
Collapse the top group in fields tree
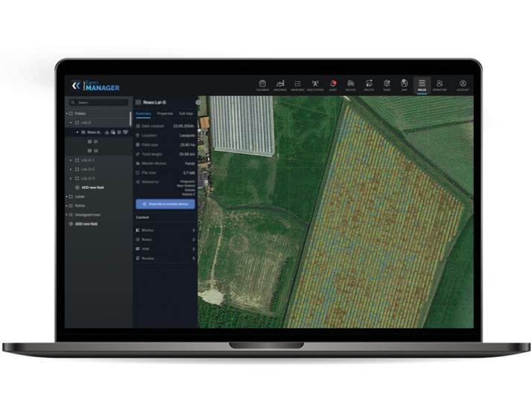(x=67, y=114)
